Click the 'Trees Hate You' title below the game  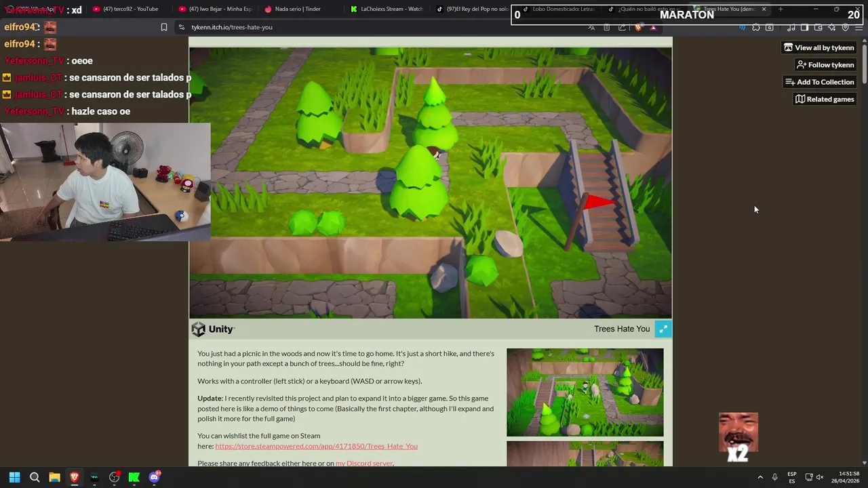coord(622,329)
